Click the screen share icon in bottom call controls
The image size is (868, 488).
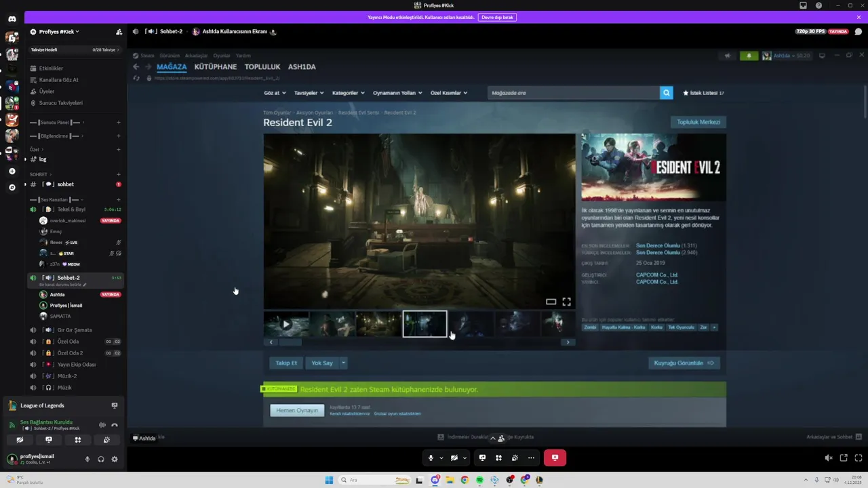click(x=482, y=457)
